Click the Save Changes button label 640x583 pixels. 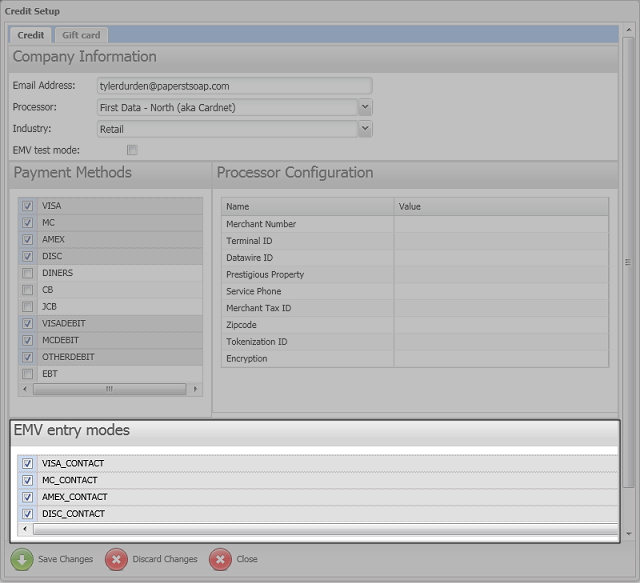tap(65, 559)
